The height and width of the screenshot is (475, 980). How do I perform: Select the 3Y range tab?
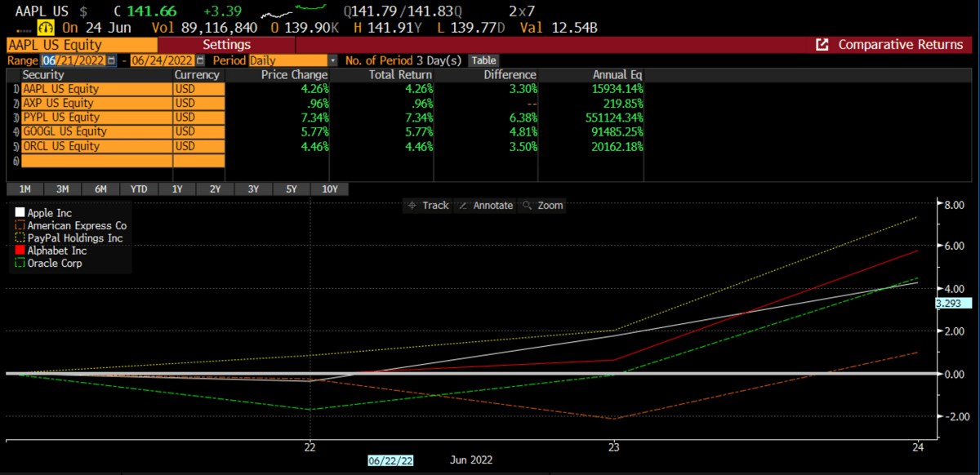(x=254, y=189)
